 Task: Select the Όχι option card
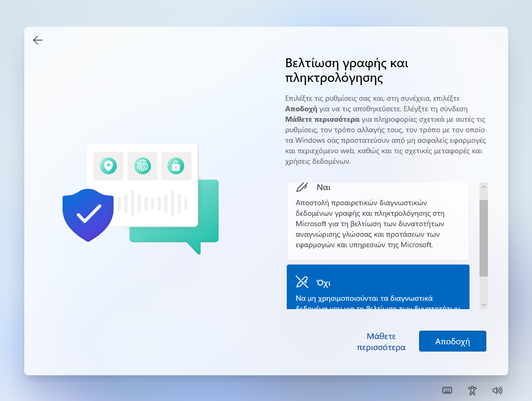pyautogui.click(x=378, y=288)
